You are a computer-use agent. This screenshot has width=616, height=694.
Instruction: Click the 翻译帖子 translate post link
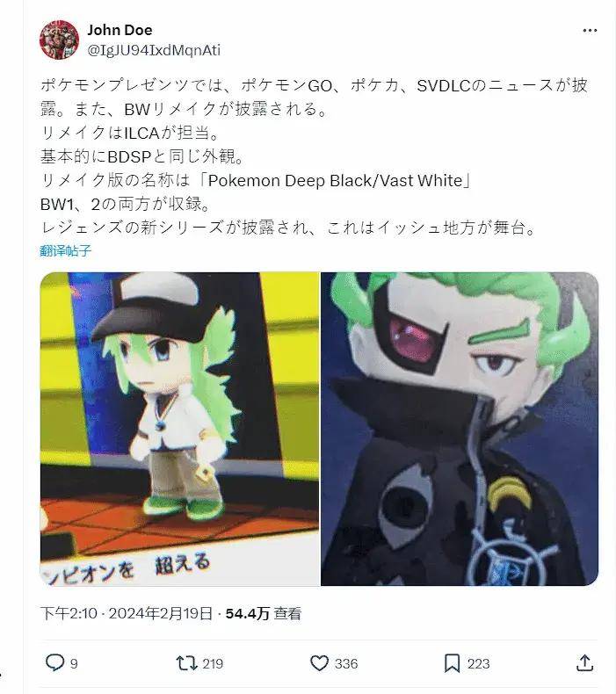pyautogui.click(x=66, y=251)
